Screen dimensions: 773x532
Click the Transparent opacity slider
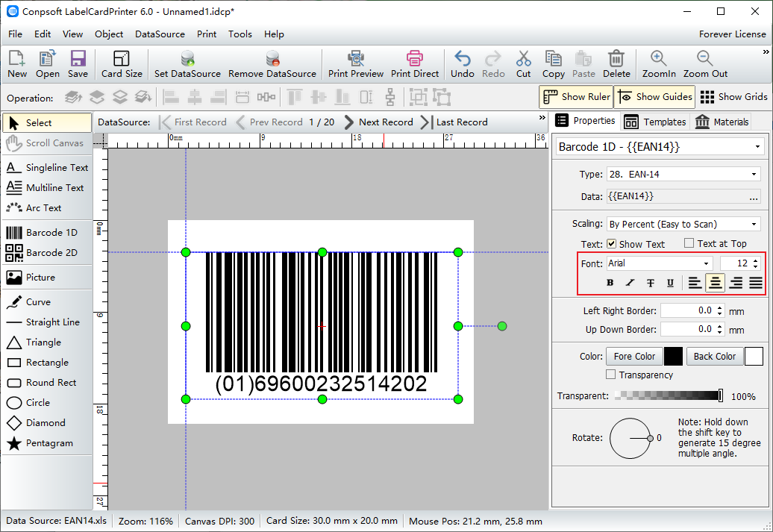point(669,395)
